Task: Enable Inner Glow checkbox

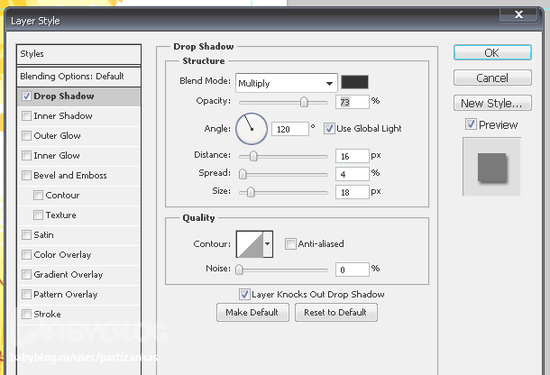Action: click(26, 155)
